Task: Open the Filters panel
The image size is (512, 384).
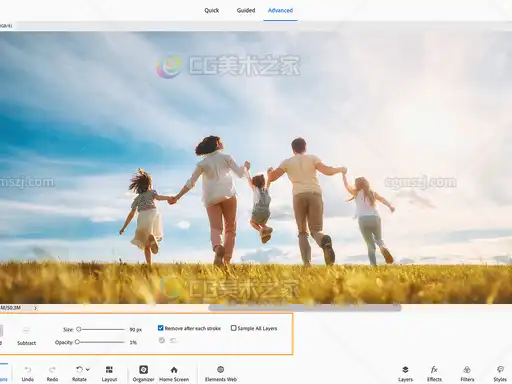Action: [467, 374]
